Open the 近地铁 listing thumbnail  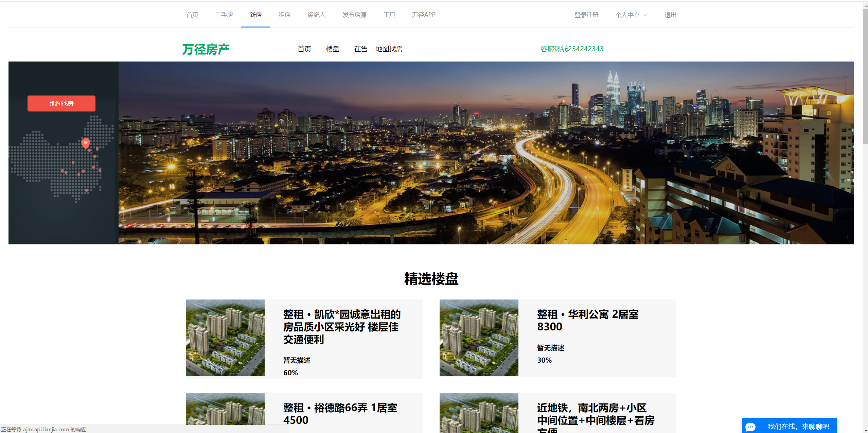click(479, 413)
